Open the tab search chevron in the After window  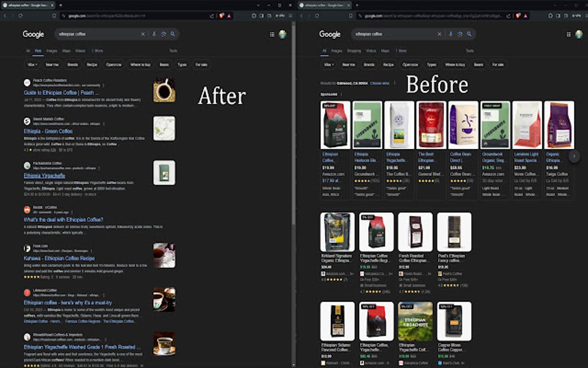[258, 5]
